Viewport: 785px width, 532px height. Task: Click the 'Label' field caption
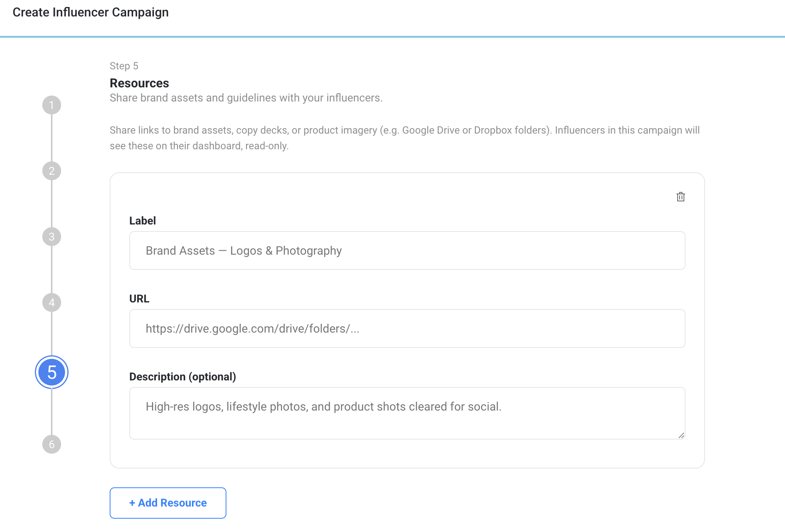(x=143, y=221)
